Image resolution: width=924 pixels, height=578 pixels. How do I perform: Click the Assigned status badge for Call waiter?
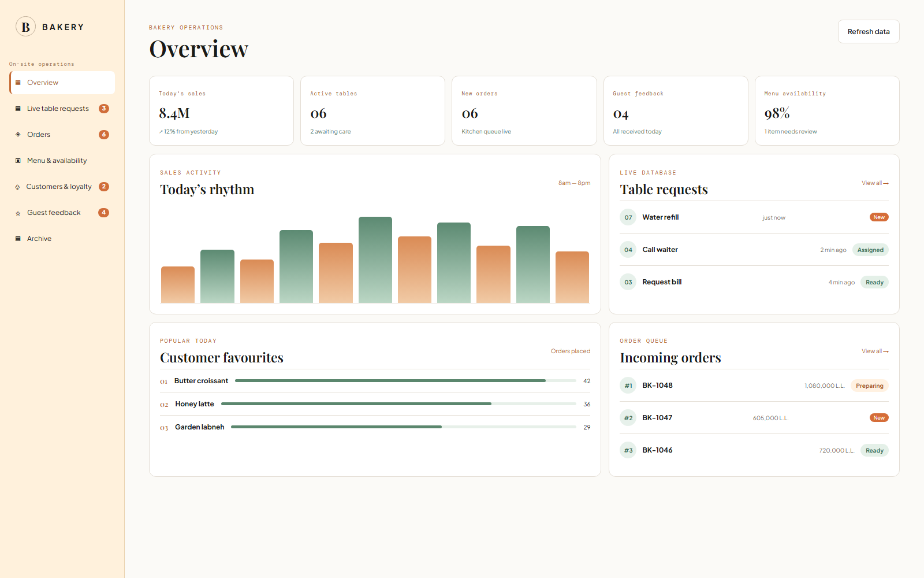[x=870, y=250]
